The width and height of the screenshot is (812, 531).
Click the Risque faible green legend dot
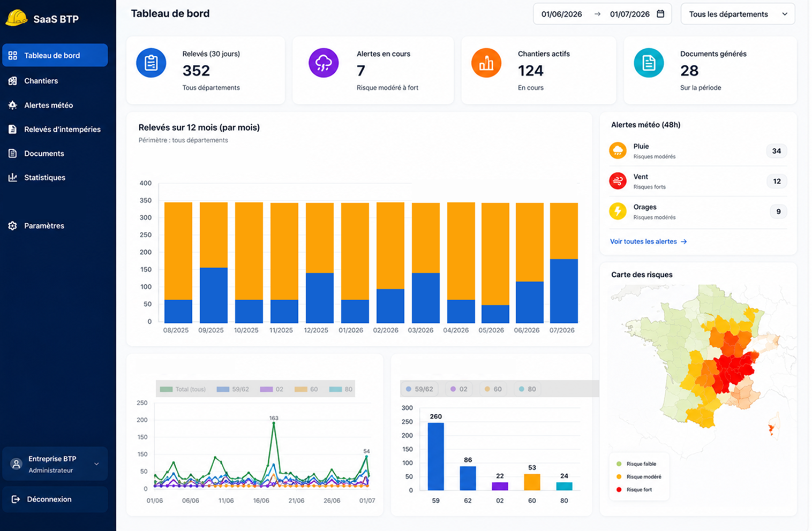pos(619,464)
